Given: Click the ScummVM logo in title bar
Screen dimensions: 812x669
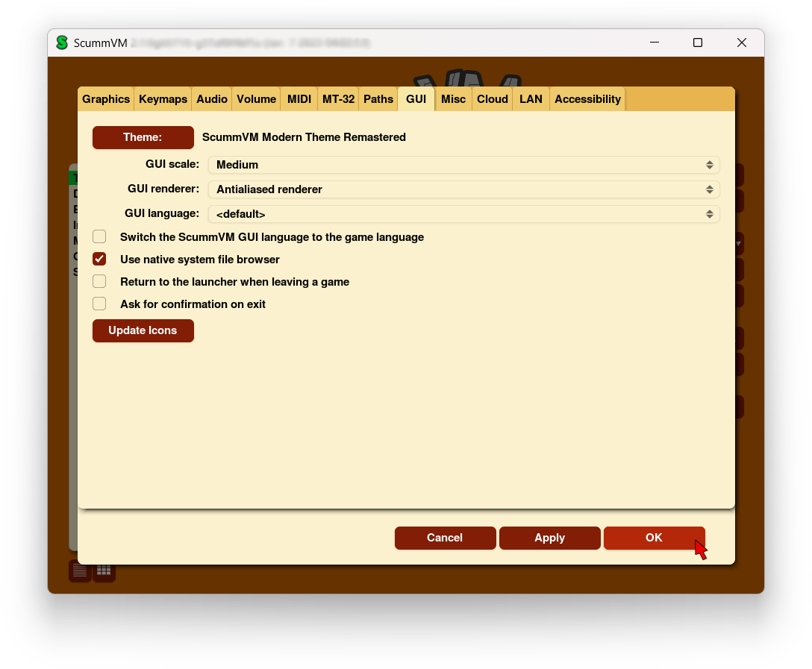Looking at the screenshot, I should coord(62,43).
